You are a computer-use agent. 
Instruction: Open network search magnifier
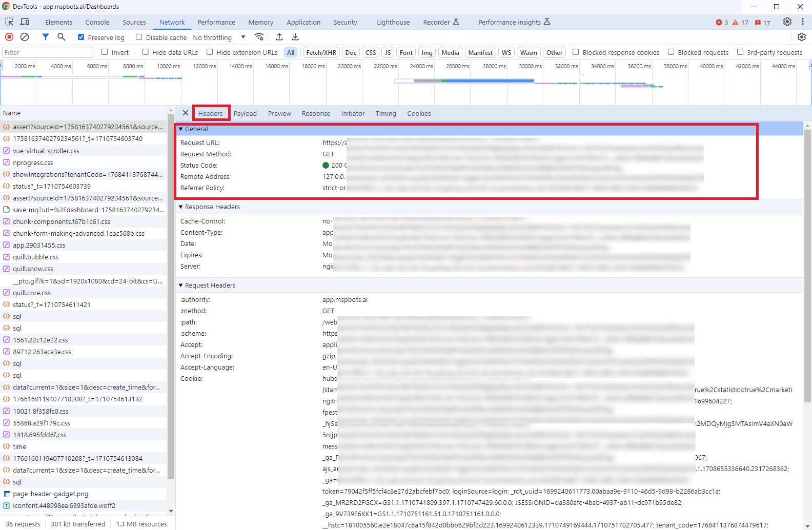point(62,37)
